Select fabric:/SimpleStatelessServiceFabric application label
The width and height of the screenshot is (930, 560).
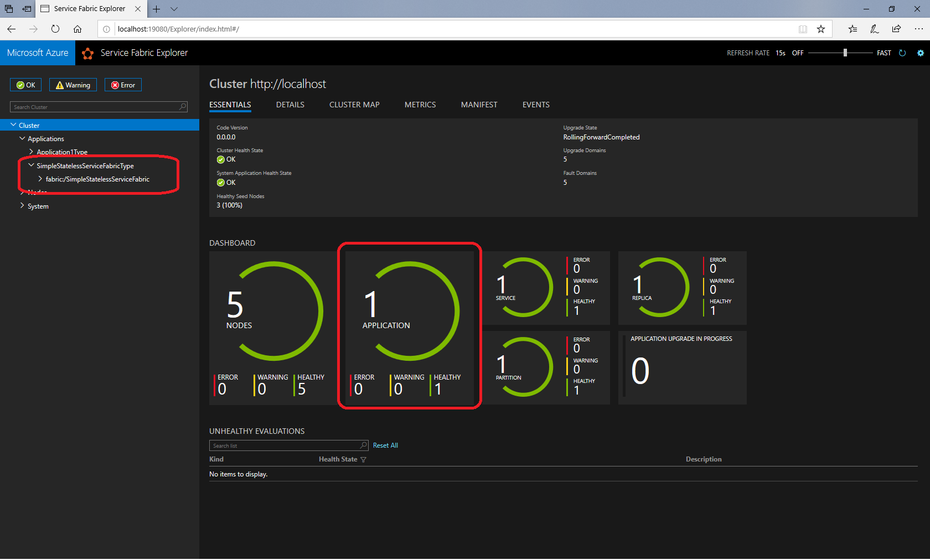[x=97, y=179]
